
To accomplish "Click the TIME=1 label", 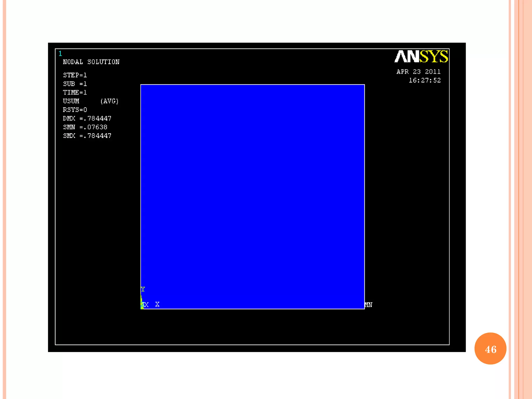I will [x=75, y=92].
